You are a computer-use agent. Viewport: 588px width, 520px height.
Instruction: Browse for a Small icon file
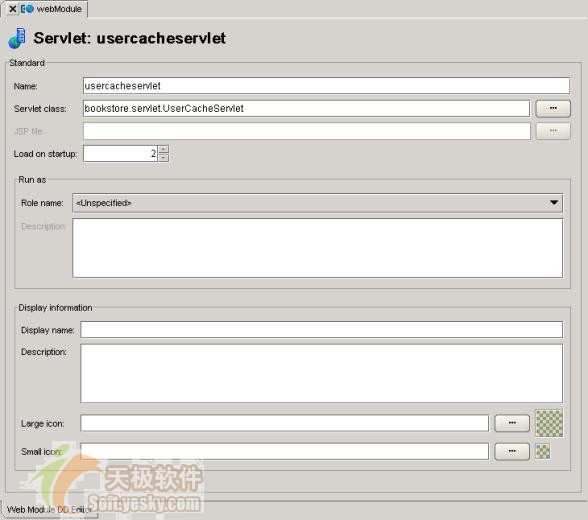coord(512,451)
